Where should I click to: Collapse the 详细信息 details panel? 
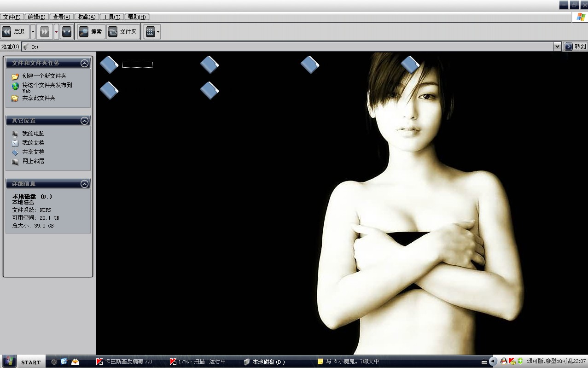click(x=84, y=184)
